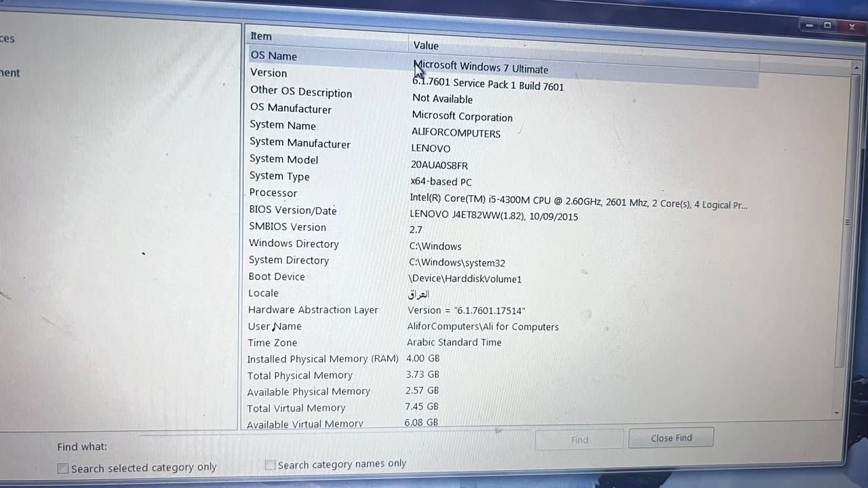
Task: Select 'C:\Windows\system32' value
Action: click(457, 263)
